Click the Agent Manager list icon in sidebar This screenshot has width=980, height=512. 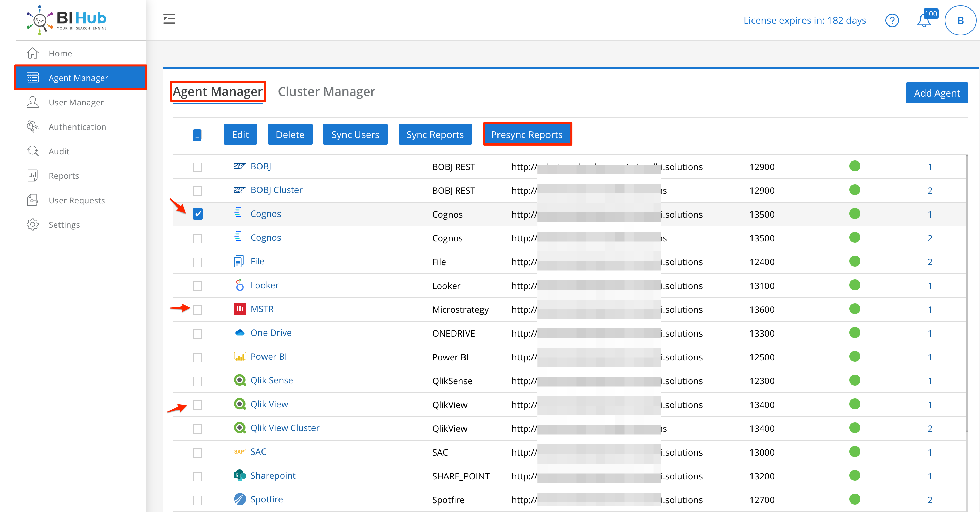tap(33, 78)
